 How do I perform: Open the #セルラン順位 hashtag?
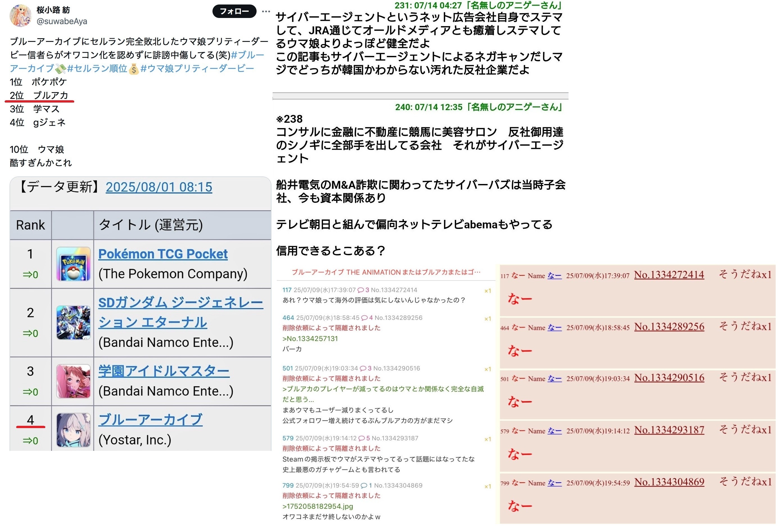(97, 69)
